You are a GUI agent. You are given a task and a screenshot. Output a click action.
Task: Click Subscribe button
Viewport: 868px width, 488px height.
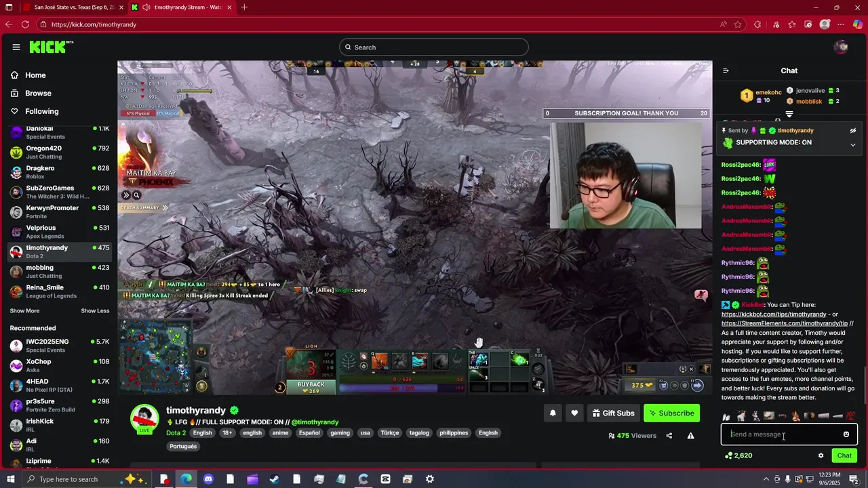coord(671,413)
